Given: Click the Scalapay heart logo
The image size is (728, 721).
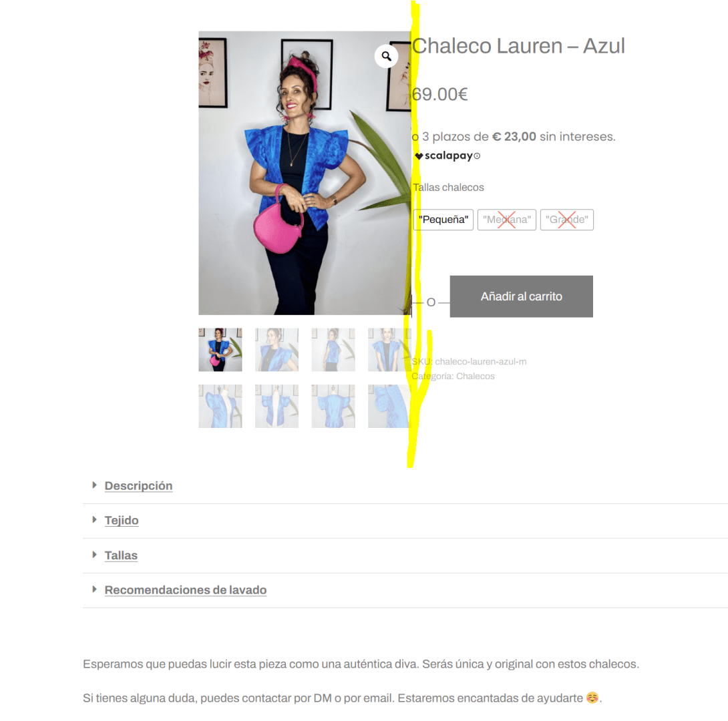Looking at the screenshot, I should click(419, 156).
